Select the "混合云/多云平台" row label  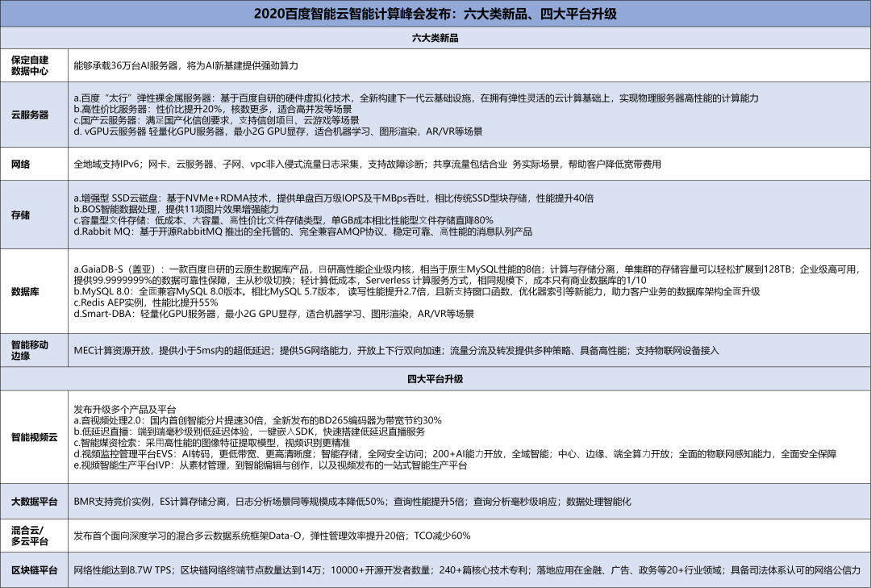click(x=30, y=536)
